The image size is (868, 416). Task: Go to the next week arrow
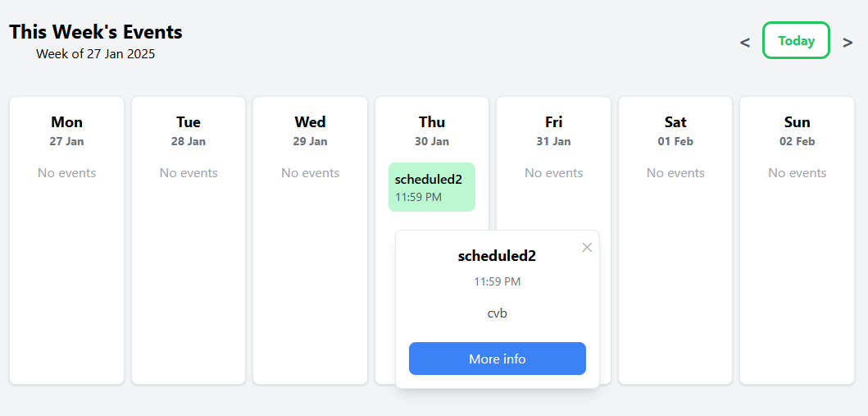click(x=848, y=42)
